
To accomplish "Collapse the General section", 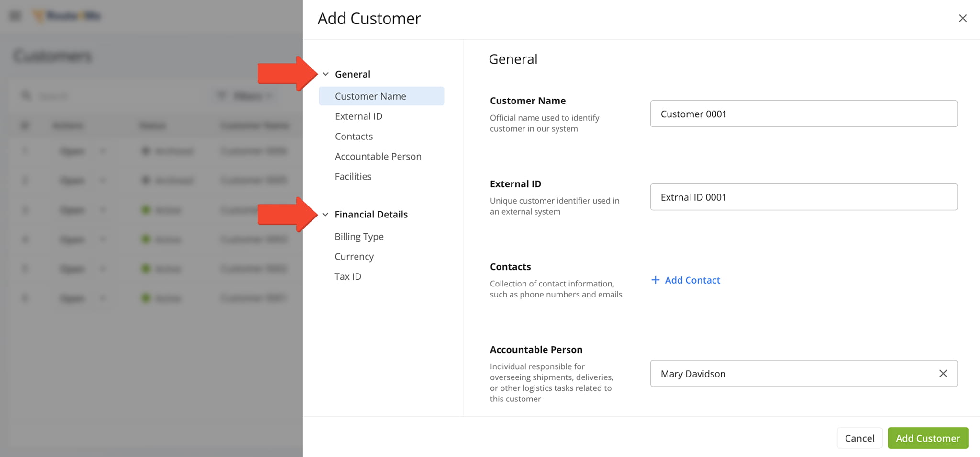I will (x=326, y=74).
